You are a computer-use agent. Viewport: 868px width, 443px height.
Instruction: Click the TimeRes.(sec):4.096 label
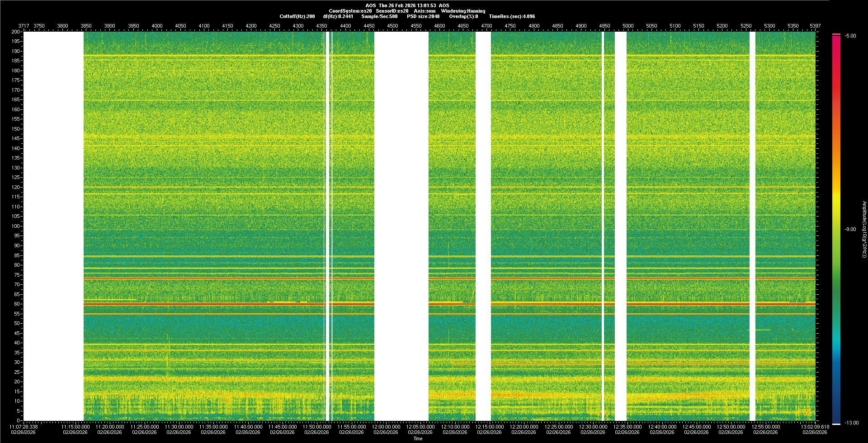pos(512,16)
